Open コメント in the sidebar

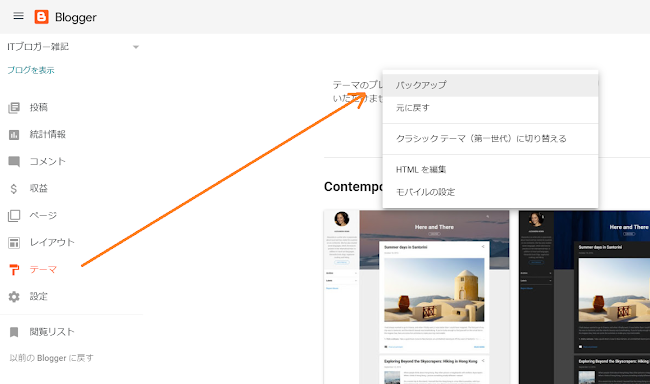[48, 161]
